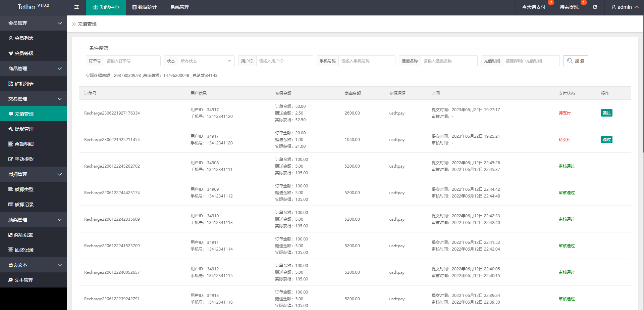Click the 充值时间 date picker field
Image resolution: width=644 pixels, height=310 pixels.
click(531, 61)
